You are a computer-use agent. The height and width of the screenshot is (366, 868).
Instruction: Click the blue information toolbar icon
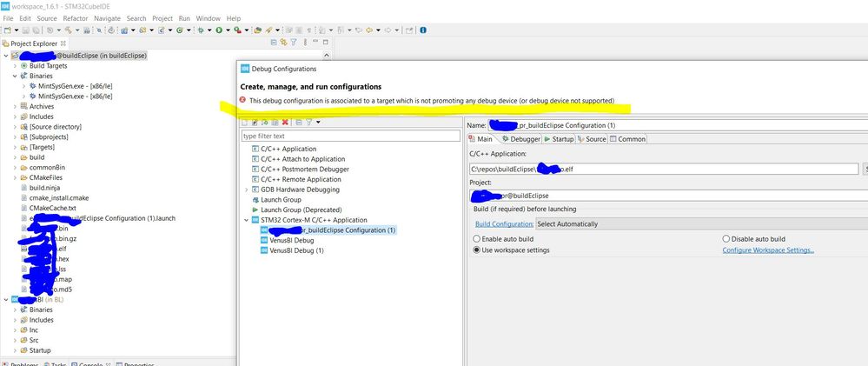tap(423, 30)
